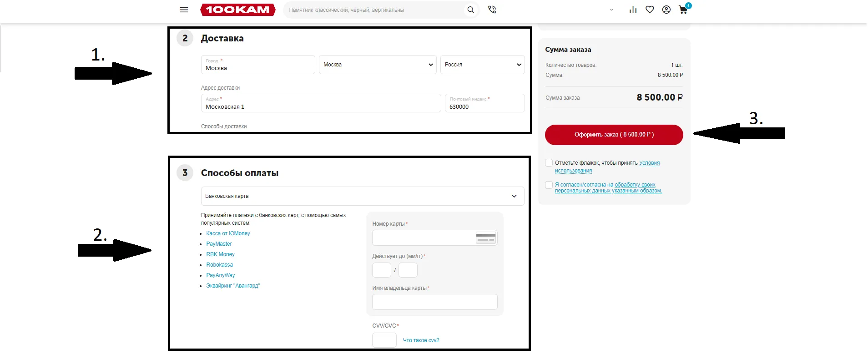Expand the Россия country dropdown
This screenshot has width=868, height=354.
(x=482, y=65)
